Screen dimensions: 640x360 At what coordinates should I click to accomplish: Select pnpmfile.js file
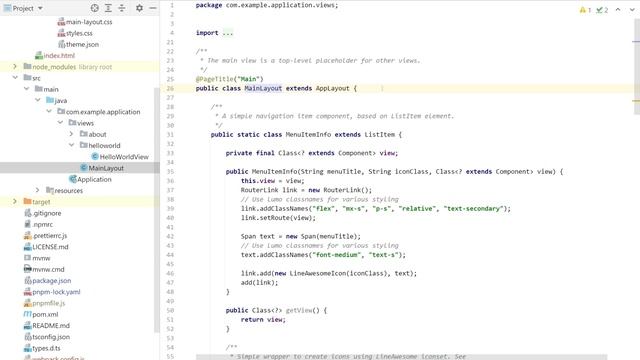(49, 303)
